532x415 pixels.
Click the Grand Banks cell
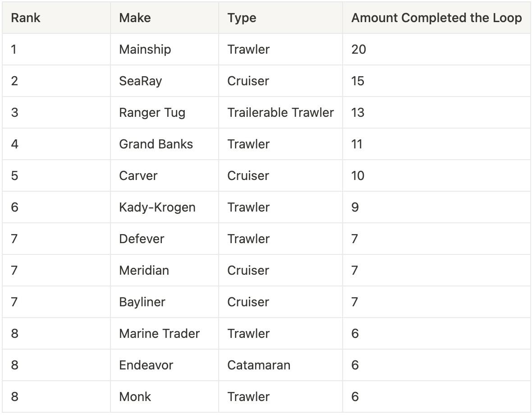pos(156,144)
